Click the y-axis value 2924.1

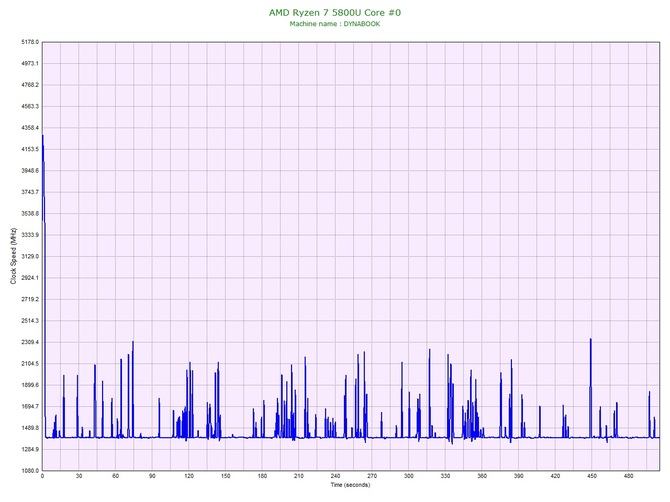pyautogui.click(x=30, y=278)
